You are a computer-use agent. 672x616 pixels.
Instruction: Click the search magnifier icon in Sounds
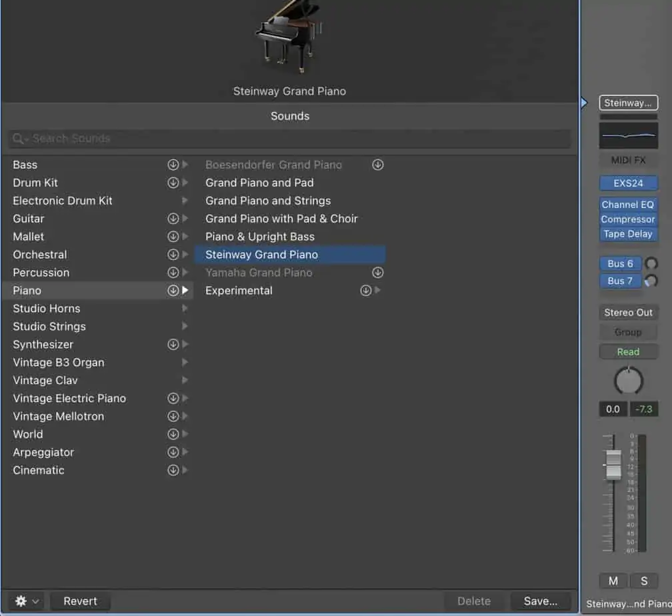click(x=18, y=139)
